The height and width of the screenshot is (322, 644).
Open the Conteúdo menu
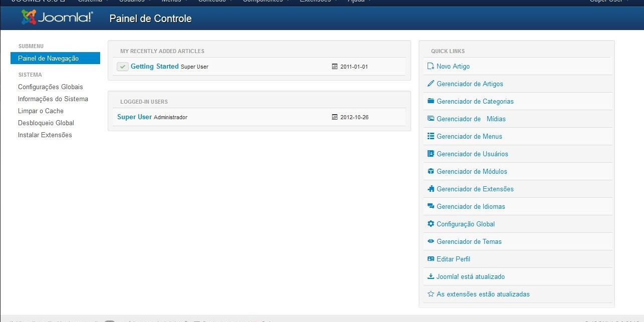click(212, 2)
